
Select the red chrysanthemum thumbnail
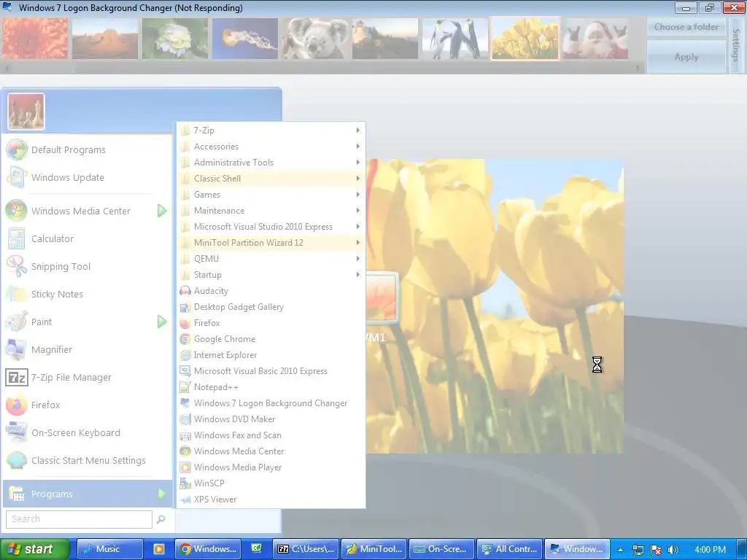[x=35, y=39]
